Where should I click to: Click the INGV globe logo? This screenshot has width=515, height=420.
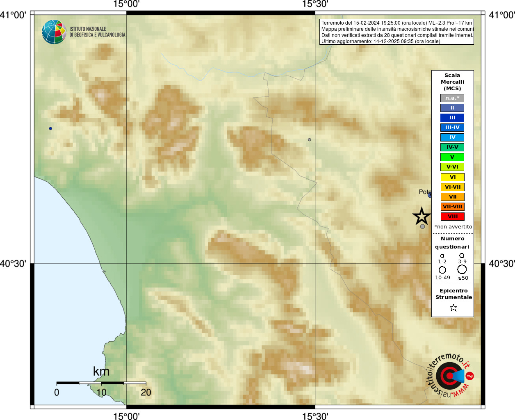click(x=54, y=32)
